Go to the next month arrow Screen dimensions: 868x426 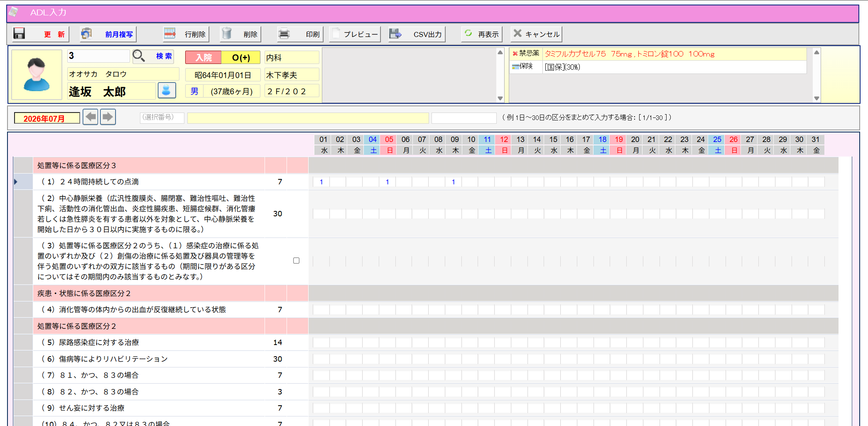(x=108, y=117)
